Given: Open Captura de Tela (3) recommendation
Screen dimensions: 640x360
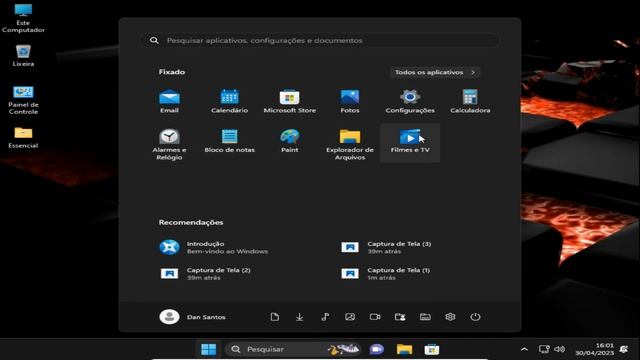Looking at the screenshot, I should [x=386, y=247].
